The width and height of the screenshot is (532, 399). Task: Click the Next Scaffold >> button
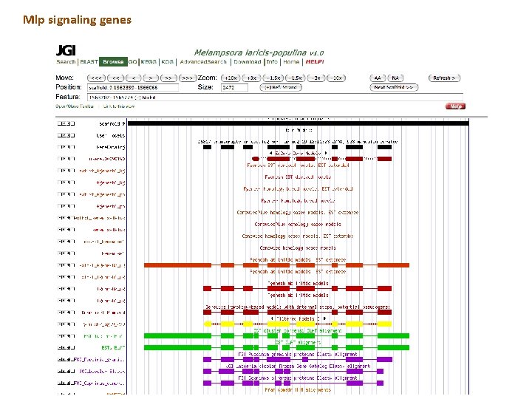pos(394,87)
